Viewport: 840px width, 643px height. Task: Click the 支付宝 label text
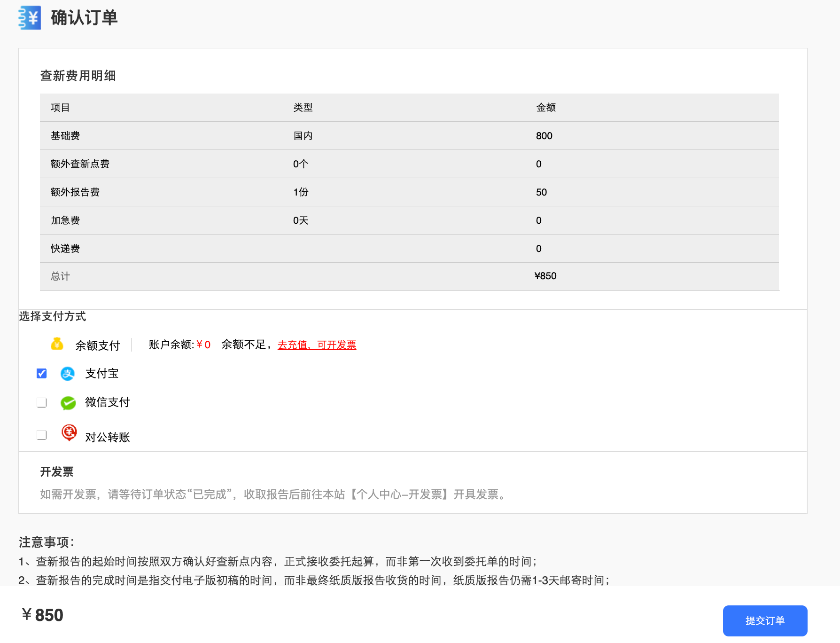tap(102, 374)
